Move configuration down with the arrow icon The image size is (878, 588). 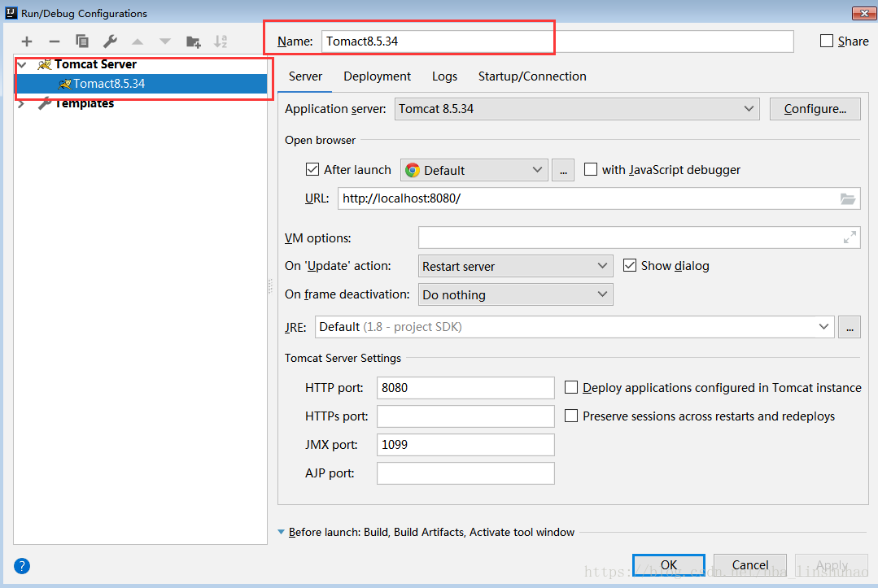pyautogui.click(x=164, y=41)
